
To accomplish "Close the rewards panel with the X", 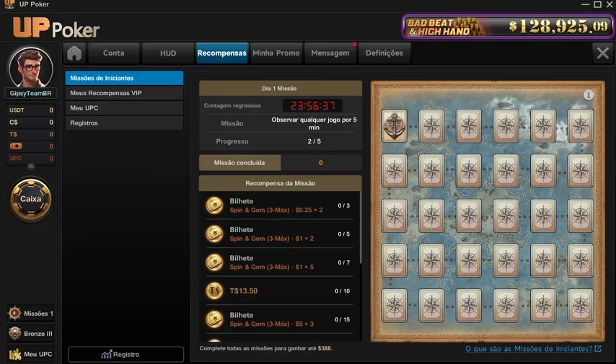I will [602, 53].
